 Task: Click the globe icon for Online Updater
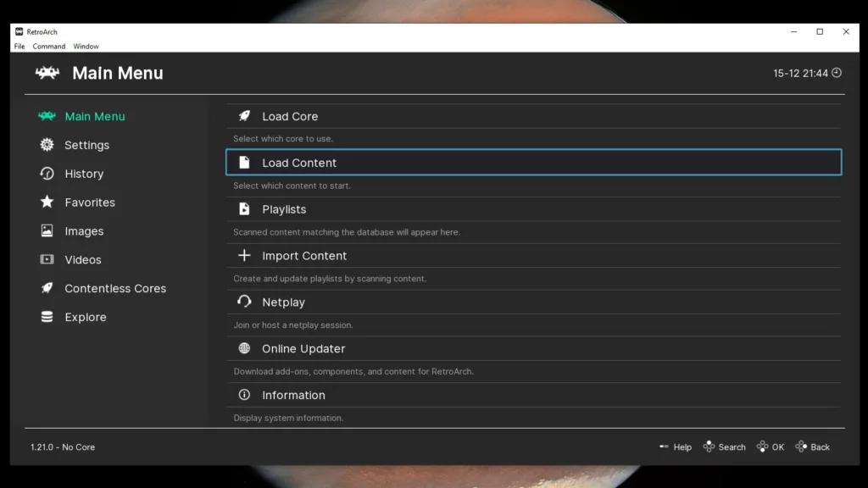point(244,348)
